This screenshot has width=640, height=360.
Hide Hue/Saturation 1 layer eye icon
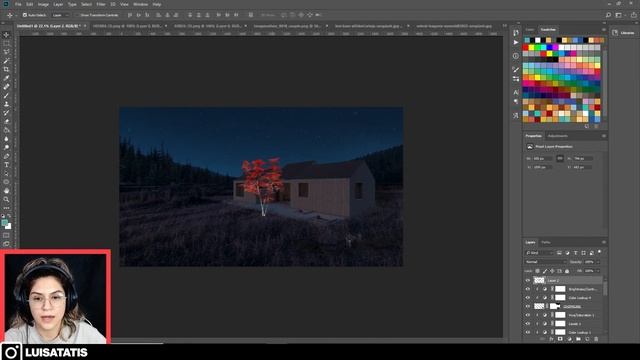[527, 315]
